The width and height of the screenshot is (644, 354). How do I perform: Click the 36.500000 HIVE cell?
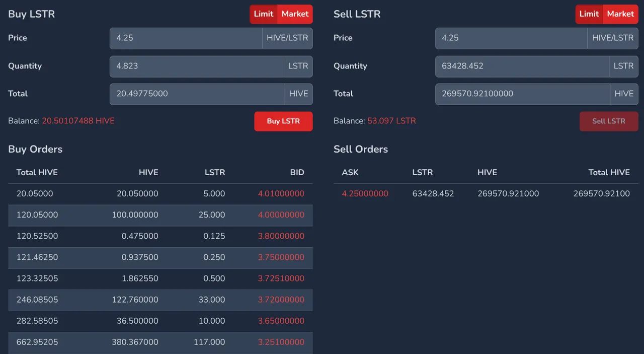137,321
